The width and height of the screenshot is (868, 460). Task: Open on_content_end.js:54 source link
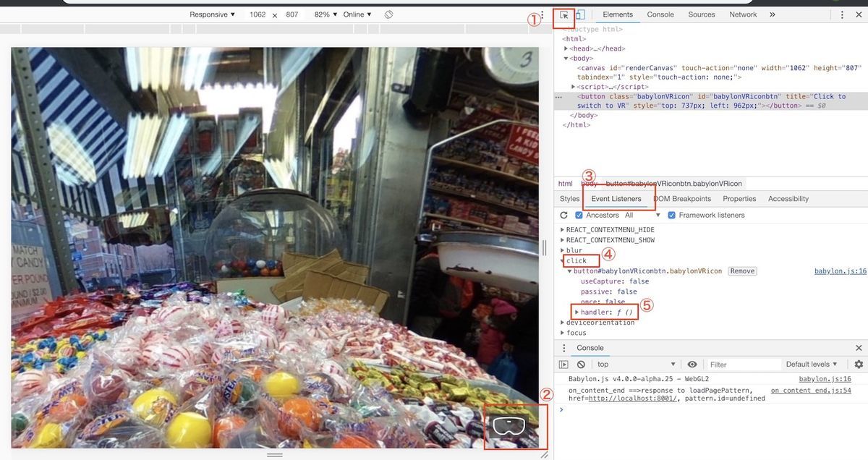811,391
